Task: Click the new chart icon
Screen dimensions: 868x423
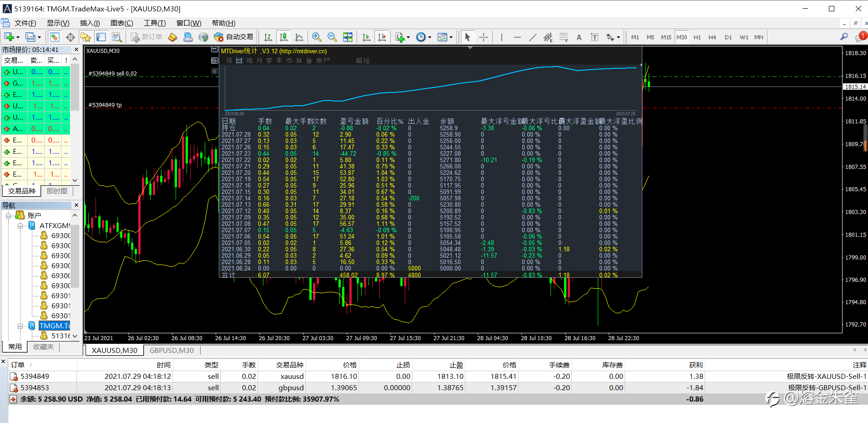Action: click(x=9, y=37)
